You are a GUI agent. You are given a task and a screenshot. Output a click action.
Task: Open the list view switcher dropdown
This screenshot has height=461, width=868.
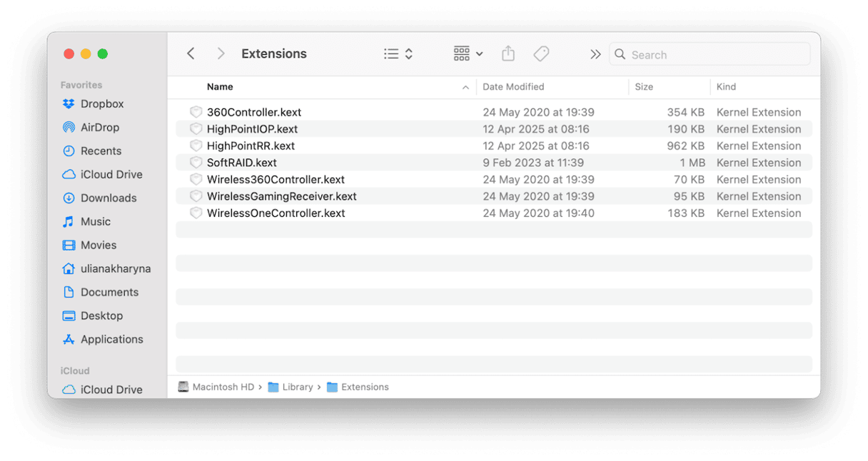click(x=398, y=54)
